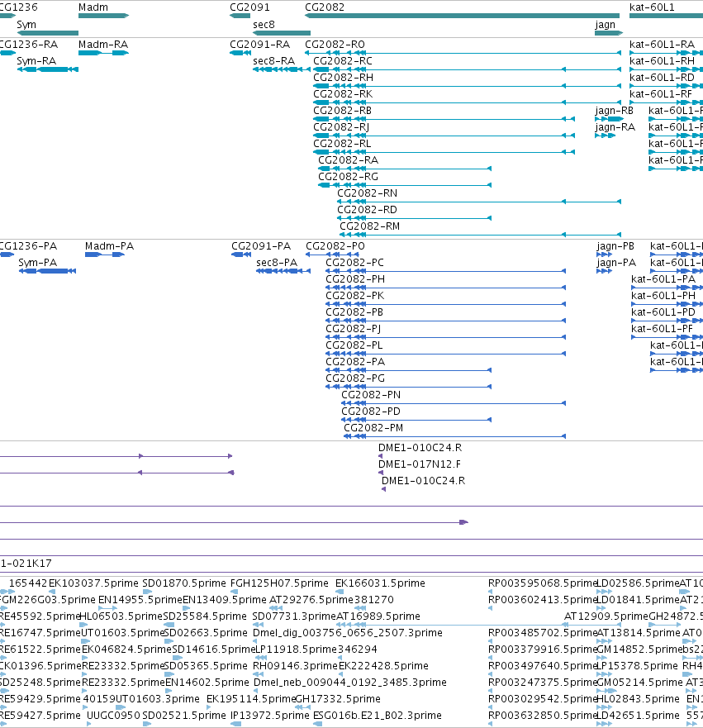Open the CG2091-RA transcript label

point(260,45)
